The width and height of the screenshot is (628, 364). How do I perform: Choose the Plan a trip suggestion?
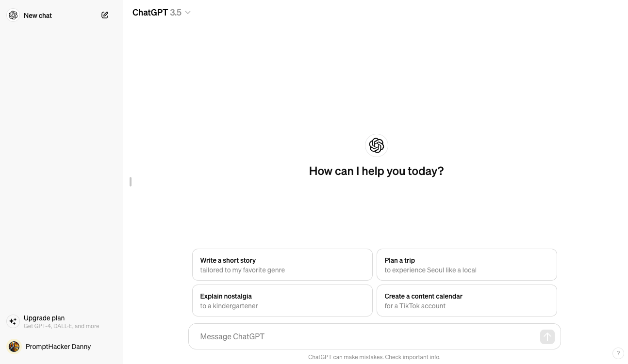pos(467,265)
